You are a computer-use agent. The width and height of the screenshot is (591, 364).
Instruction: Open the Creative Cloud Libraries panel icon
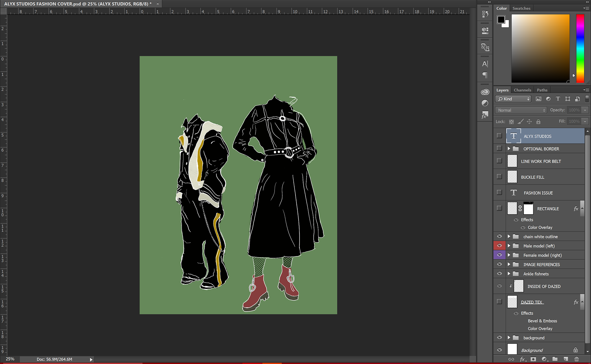click(x=485, y=92)
